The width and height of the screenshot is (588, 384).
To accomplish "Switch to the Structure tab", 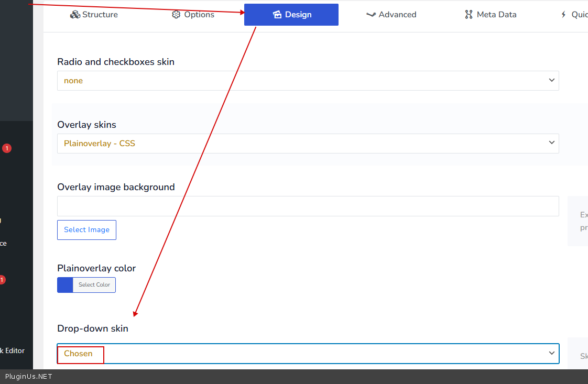I will (94, 15).
